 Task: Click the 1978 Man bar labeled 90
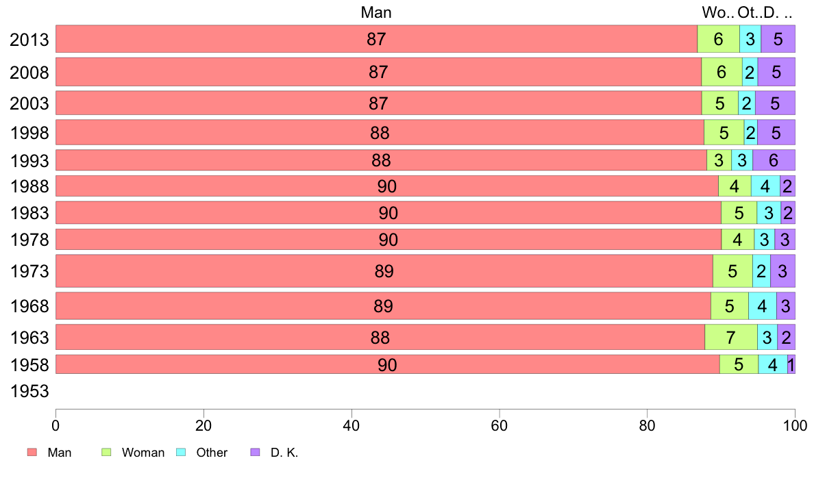(x=388, y=239)
